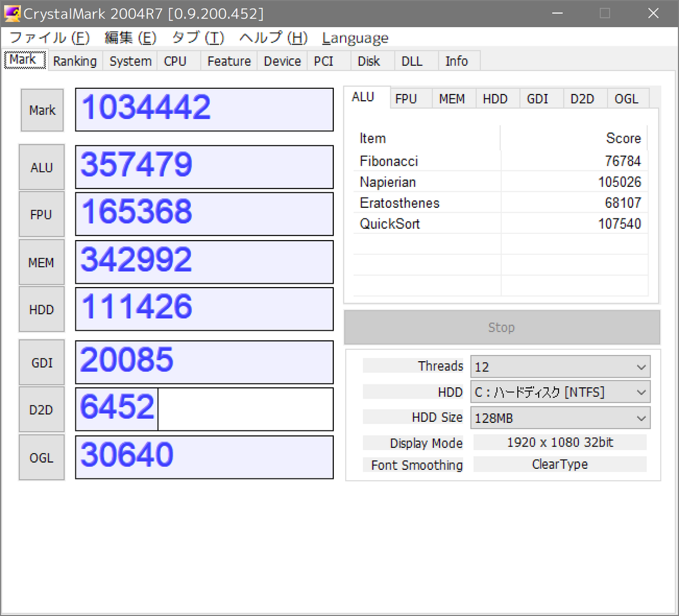Click the CrystalMark app icon in title bar

pyautogui.click(x=12, y=13)
